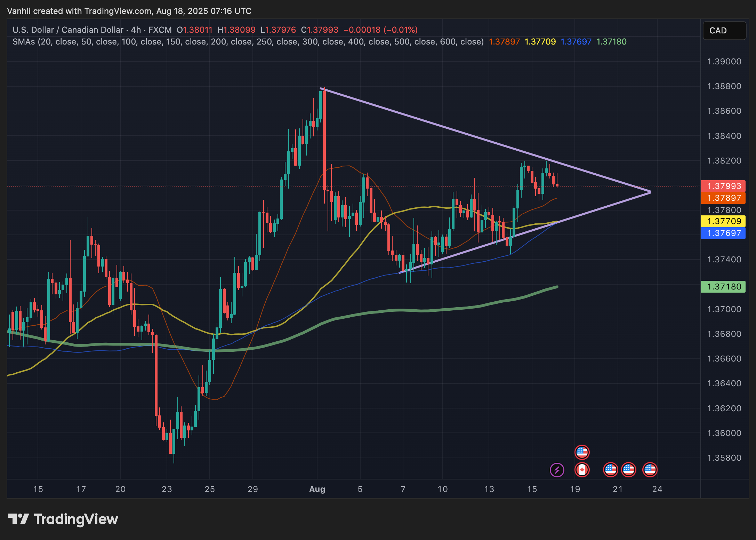Click orange 1.37897 value in SMAs legend
The image size is (756, 540).
[504, 42]
